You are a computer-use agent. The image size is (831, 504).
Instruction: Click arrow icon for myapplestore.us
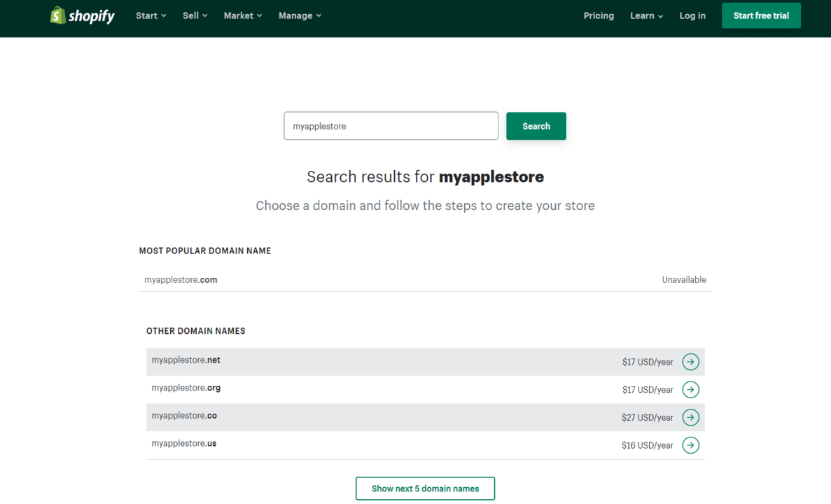pos(690,445)
